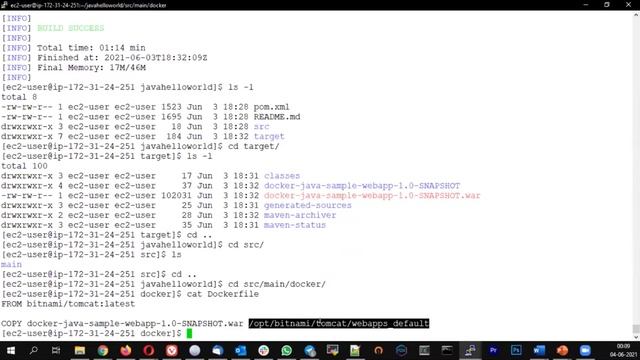Open the orange headphone-shaped taskbar icon
The width and height of the screenshot is (640, 360).
(x=378, y=350)
